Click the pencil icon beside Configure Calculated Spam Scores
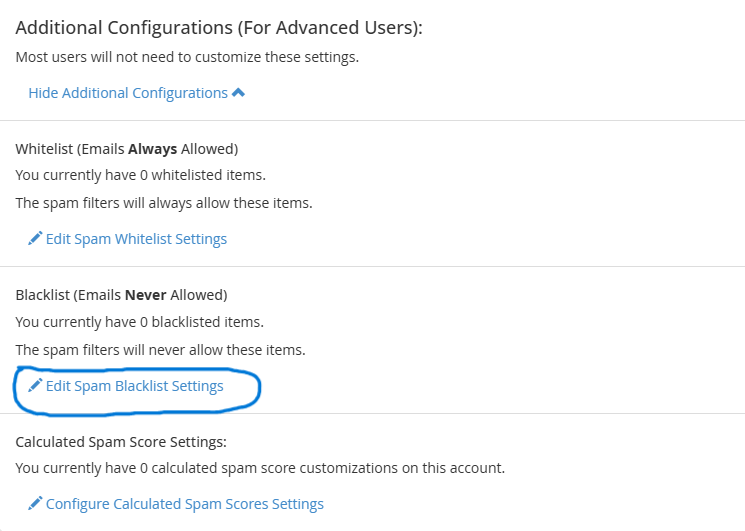 point(35,504)
